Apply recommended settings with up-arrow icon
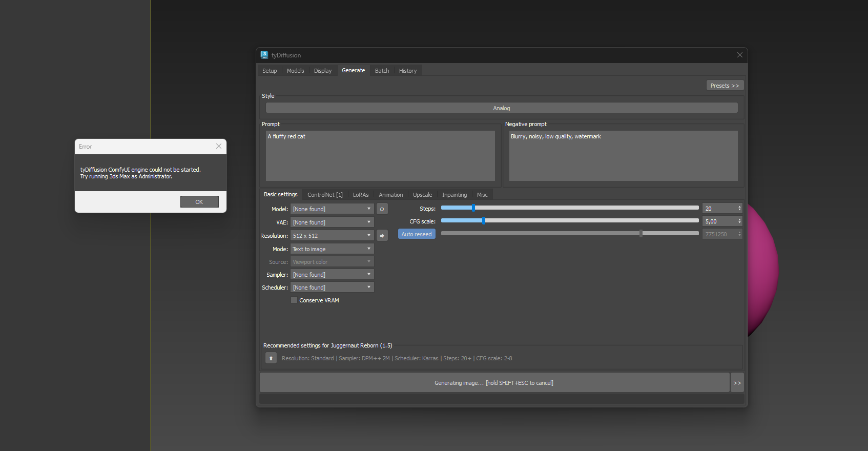868x451 pixels. pyautogui.click(x=271, y=358)
